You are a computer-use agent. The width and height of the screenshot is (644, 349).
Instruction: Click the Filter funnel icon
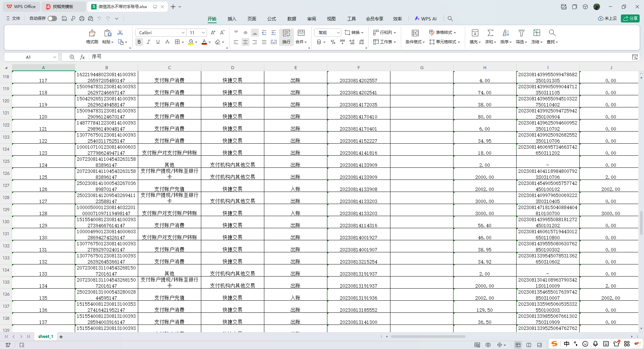521,33
